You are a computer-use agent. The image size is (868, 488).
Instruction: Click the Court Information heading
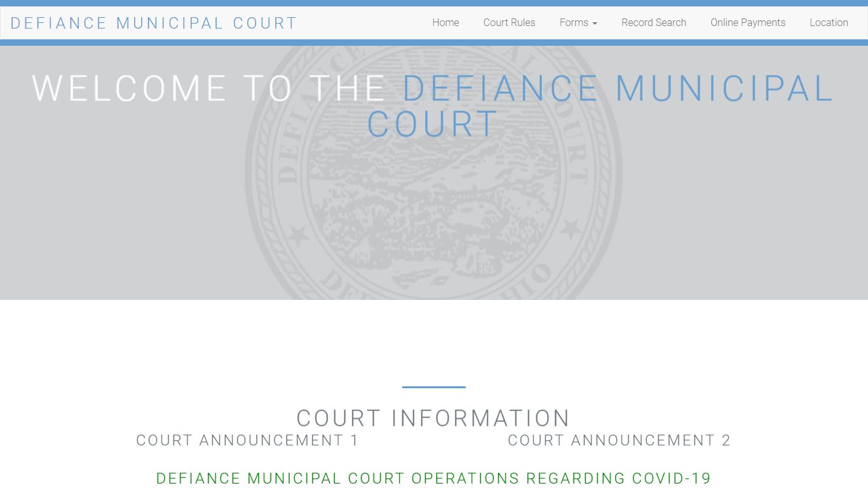click(433, 418)
